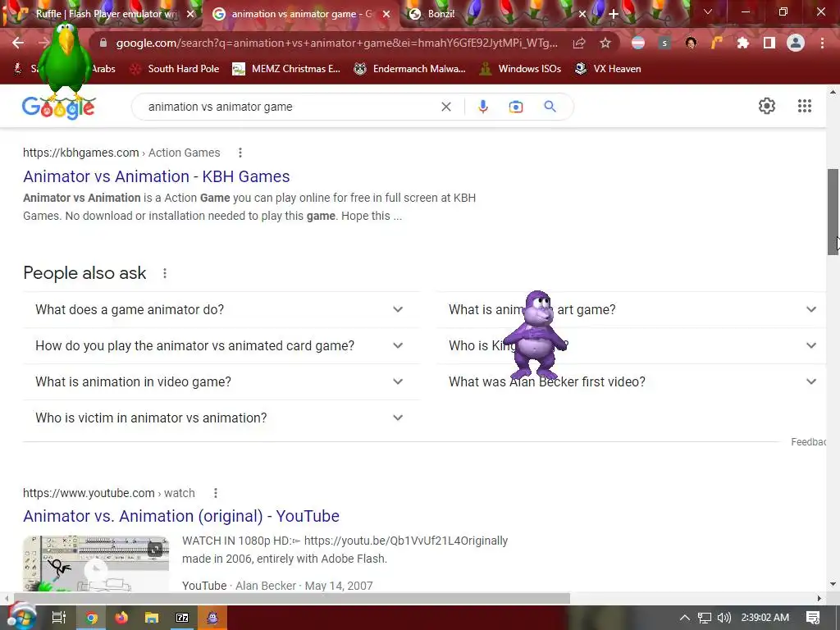Show hidden system tray icons
840x630 pixels.
(x=685, y=618)
